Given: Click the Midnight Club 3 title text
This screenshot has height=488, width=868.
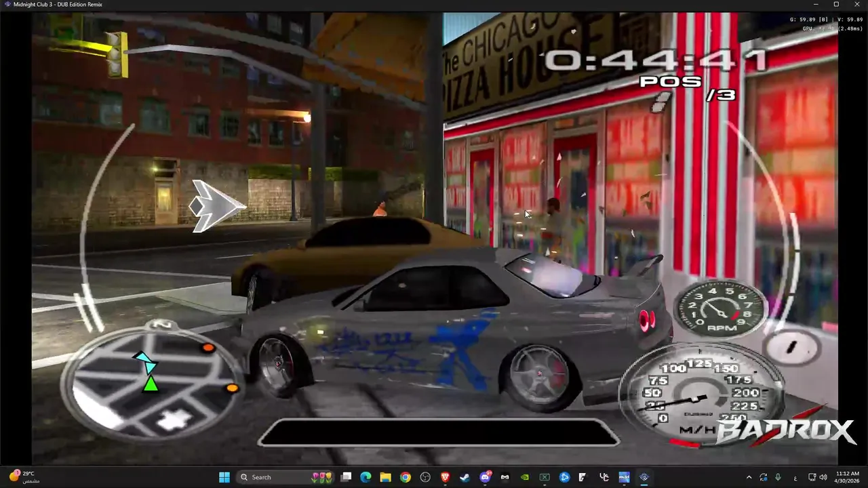Looking at the screenshot, I should (58, 5).
